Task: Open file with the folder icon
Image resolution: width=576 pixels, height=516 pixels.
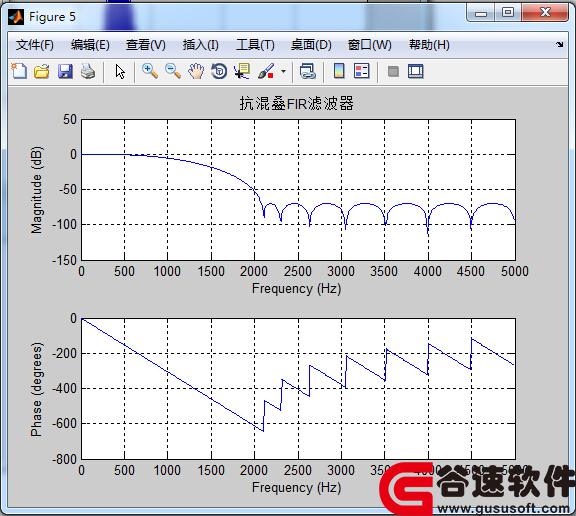Action: coord(42,71)
